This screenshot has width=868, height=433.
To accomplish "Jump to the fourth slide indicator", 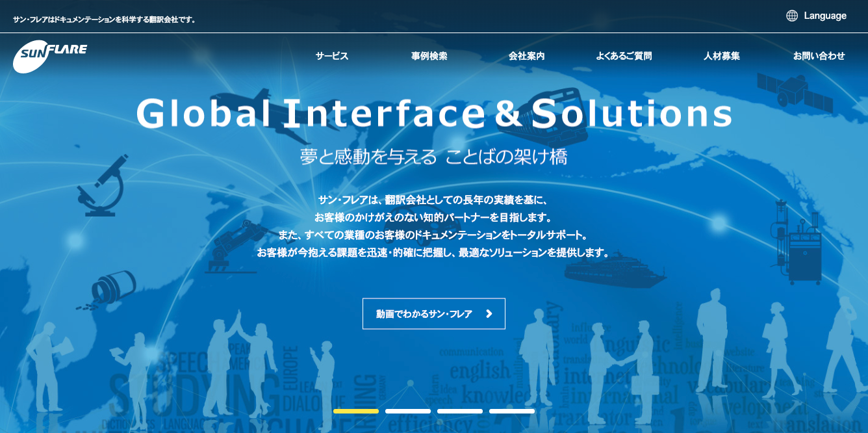I will point(512,411).
